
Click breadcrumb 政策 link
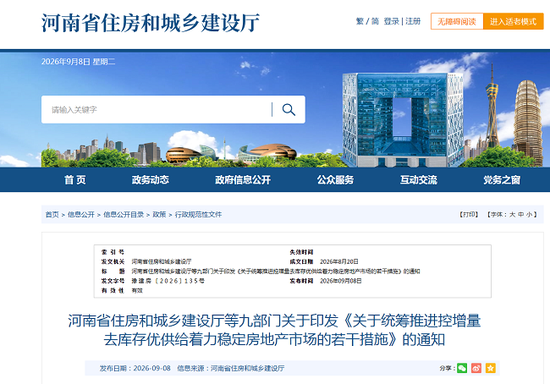point(159,214)
